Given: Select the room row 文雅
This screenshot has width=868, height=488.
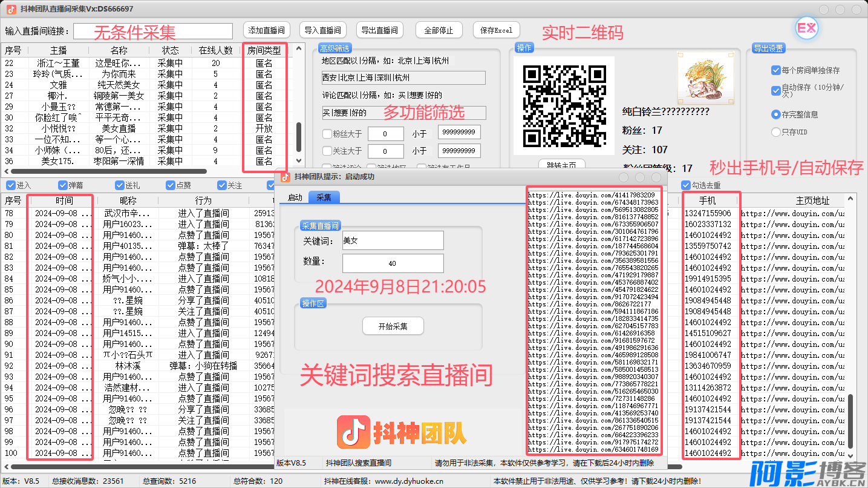Looking at the screenshot, I should point(147,85).
